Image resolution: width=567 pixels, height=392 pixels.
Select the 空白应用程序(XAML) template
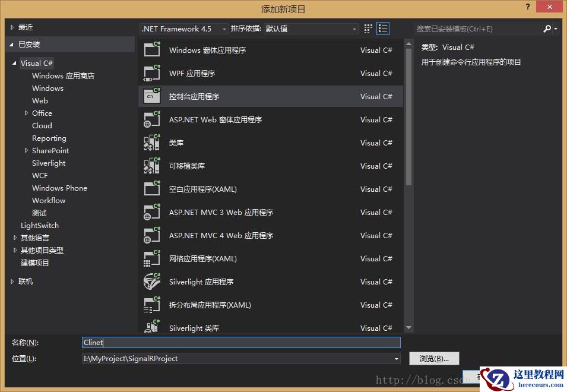point(237,189)
